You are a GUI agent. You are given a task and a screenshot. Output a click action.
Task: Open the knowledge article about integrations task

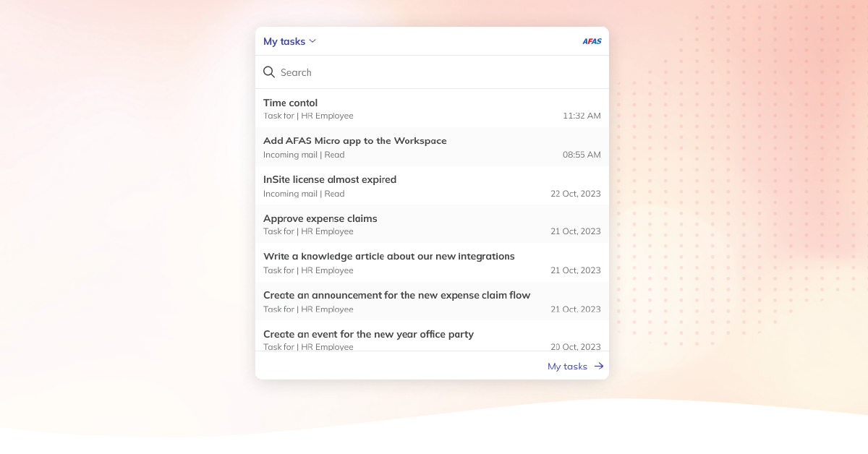[389, 256]
